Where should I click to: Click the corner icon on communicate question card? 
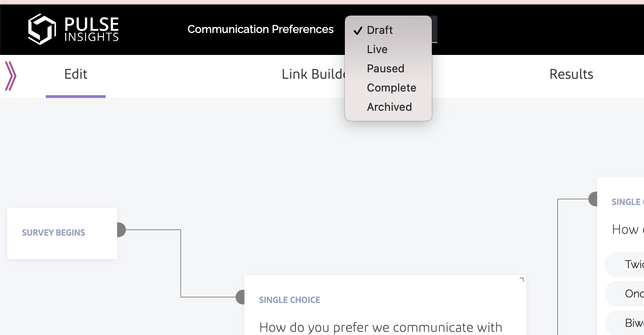pyautogui.click(x=521, y=280)
